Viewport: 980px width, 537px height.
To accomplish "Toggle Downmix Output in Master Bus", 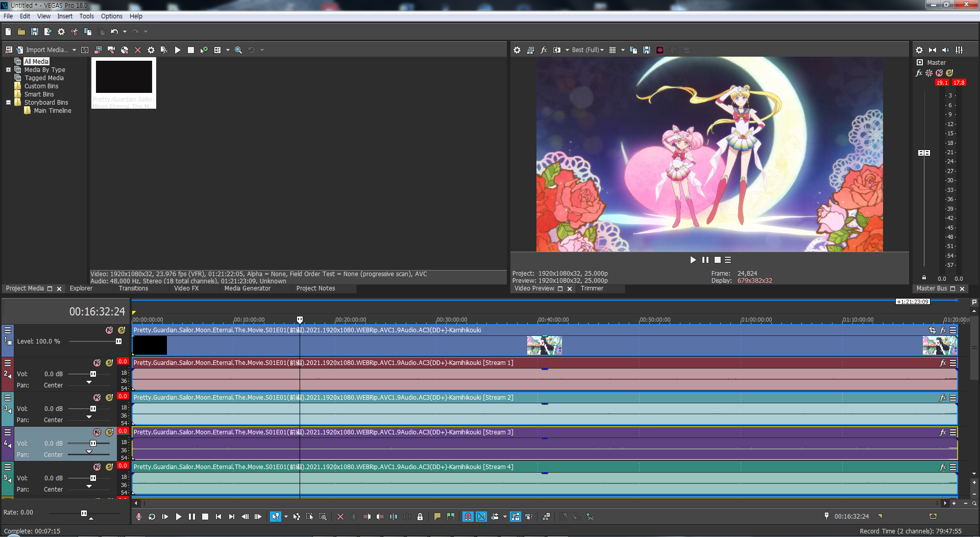I will [x=933, y=50].
